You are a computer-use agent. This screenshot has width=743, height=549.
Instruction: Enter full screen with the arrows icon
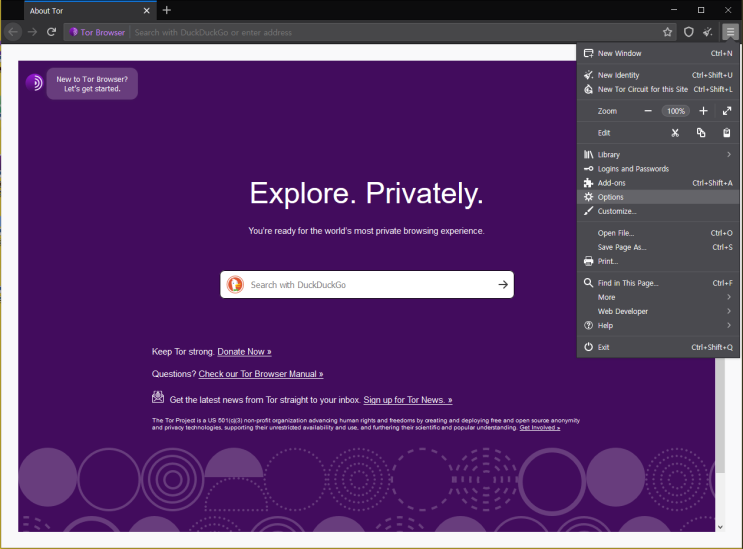[727, 111]
